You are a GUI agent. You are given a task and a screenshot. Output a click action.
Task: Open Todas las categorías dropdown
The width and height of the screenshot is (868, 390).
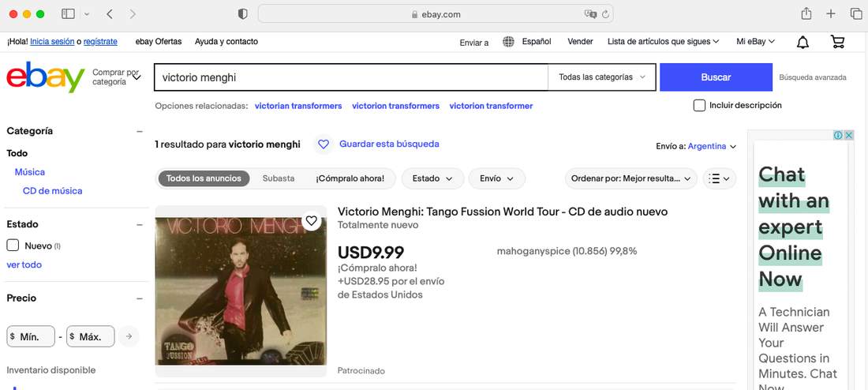coord(602,77)
